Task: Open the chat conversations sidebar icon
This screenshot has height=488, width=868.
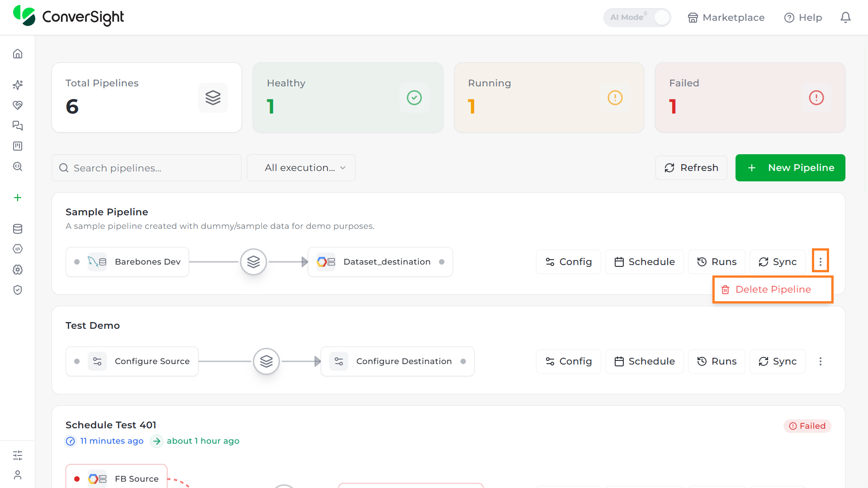Action: (18, 126)
